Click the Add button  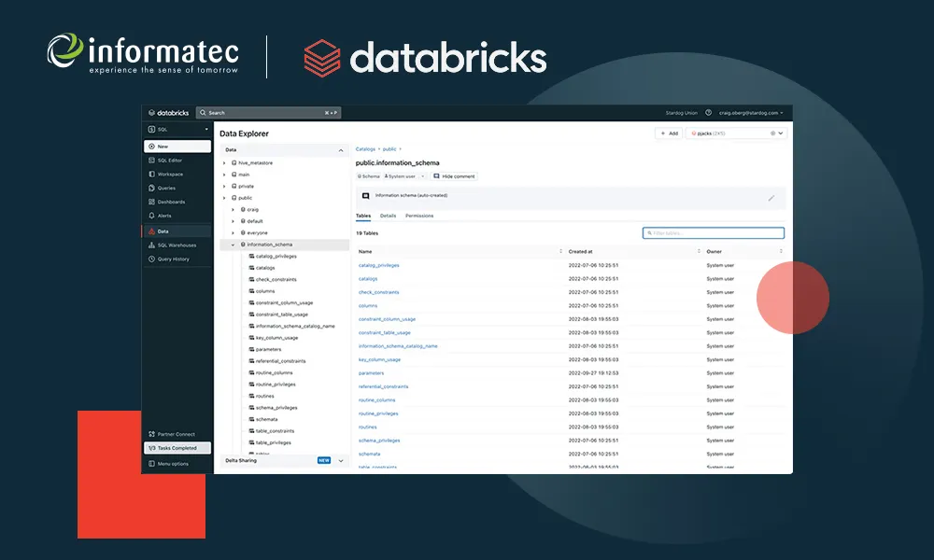[669, 133]
